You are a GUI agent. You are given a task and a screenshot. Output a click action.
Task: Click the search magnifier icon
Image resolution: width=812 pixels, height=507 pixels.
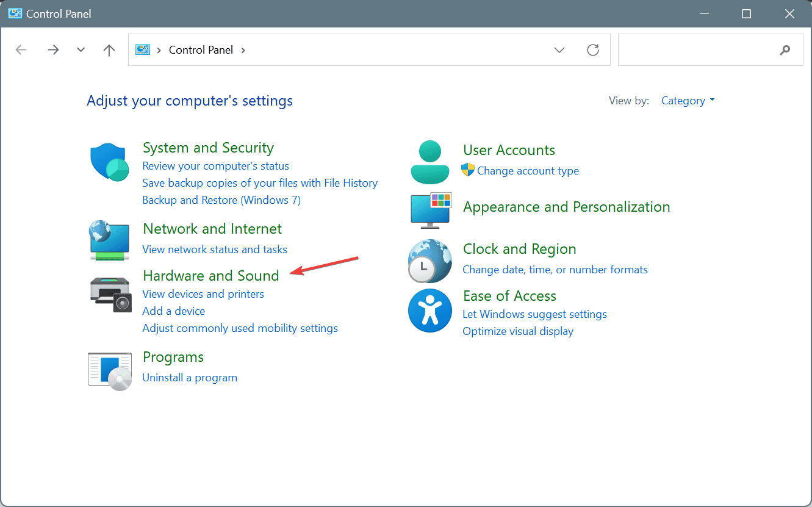(785, 50)
